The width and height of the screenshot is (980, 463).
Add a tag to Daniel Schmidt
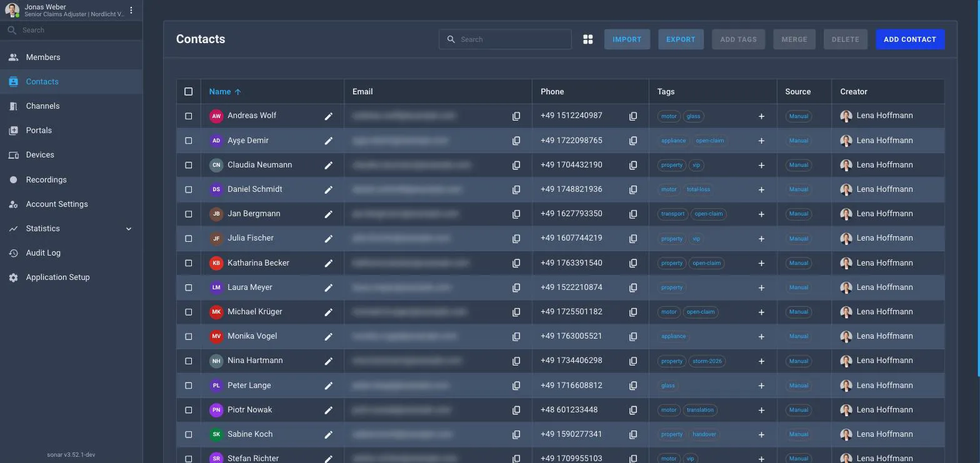coord(761,189)
